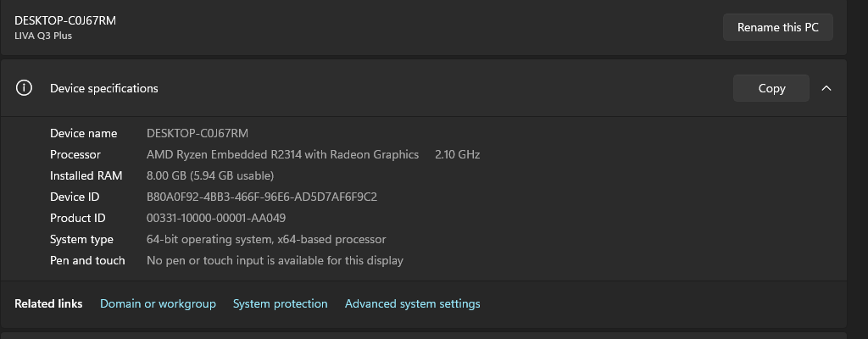Click the LIVA Q3 Plus model name
The image size is (868, 339).
(x=44, y=36)
